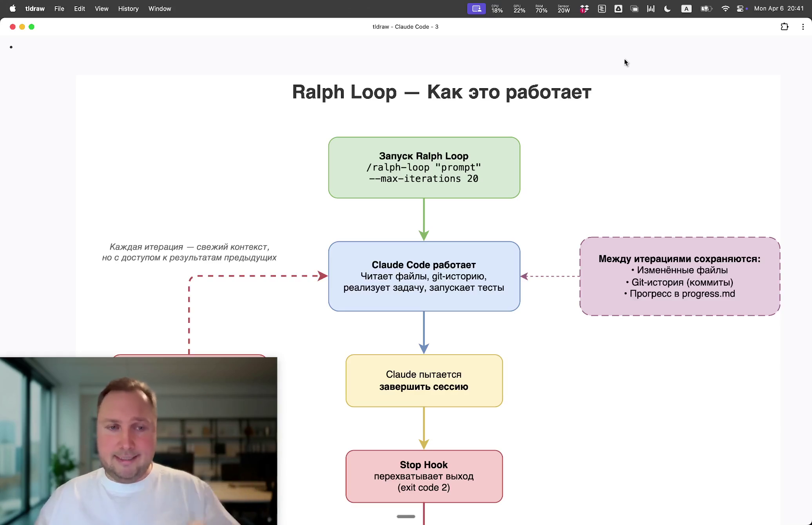
Task: Click the overlapping windows menu bar icon
Action: [x=634, y=9]
